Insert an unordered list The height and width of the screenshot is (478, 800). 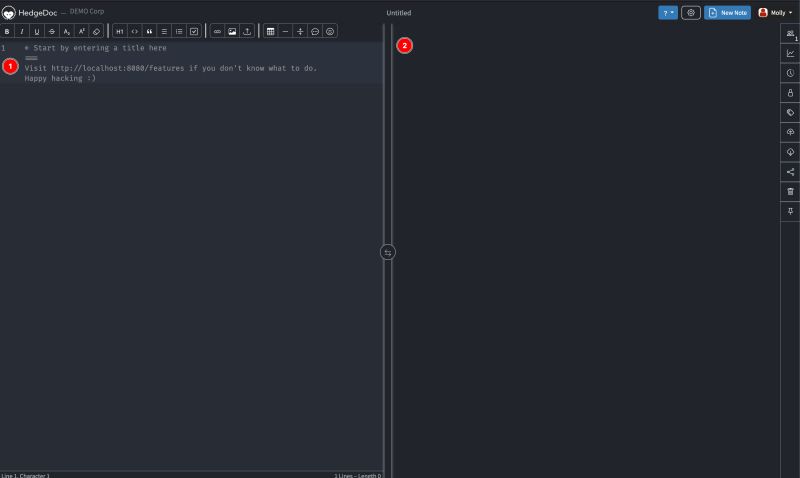164,32
